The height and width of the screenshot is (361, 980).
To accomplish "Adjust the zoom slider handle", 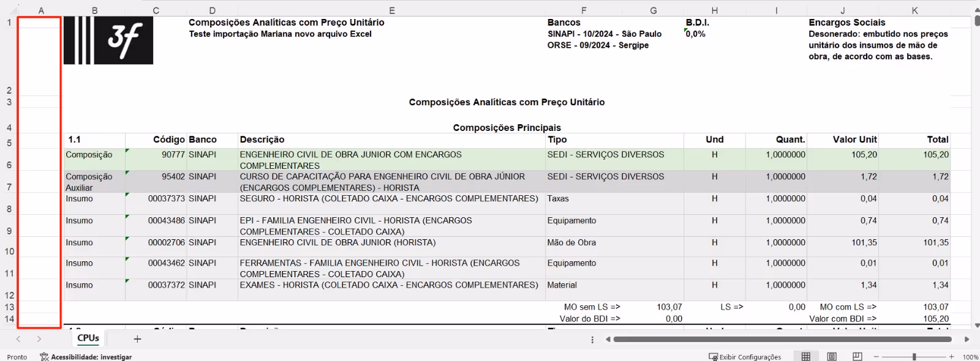I will coord(914,357).
